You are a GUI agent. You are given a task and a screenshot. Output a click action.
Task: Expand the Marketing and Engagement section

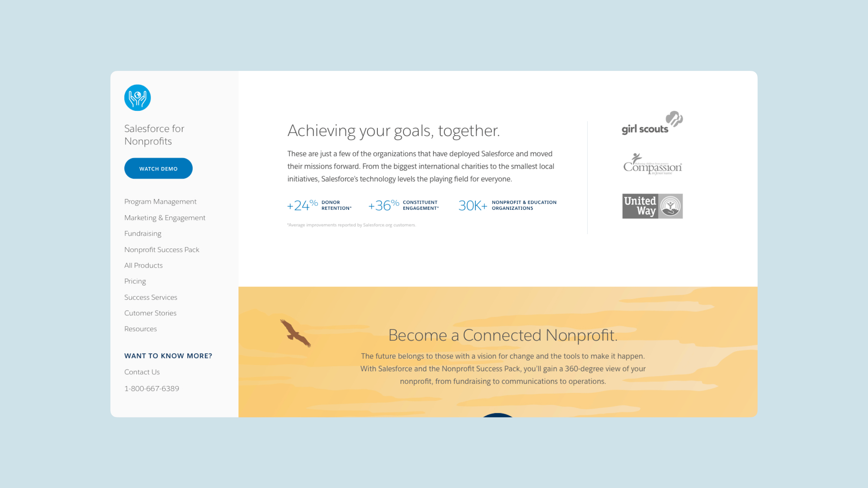[165, 217]
